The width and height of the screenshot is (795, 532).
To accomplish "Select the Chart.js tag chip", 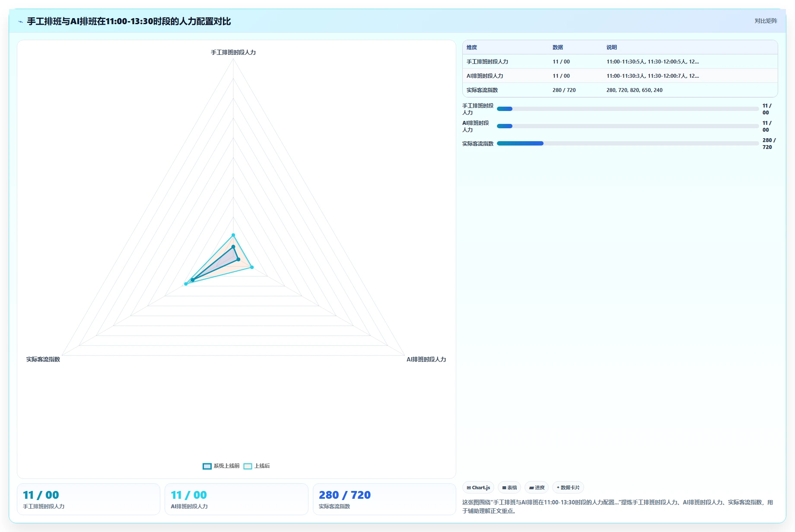I will [478, 488].
